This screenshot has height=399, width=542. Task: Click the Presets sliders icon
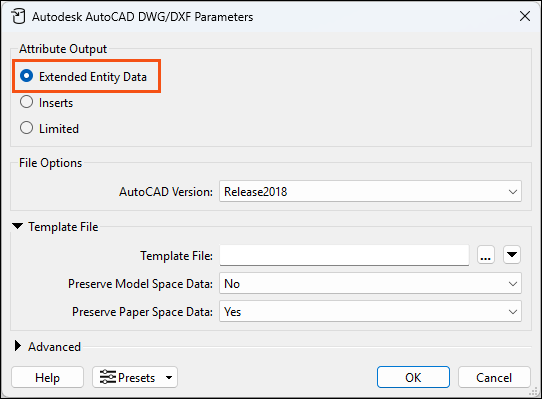pyautogui.click(x=108, y=377)
